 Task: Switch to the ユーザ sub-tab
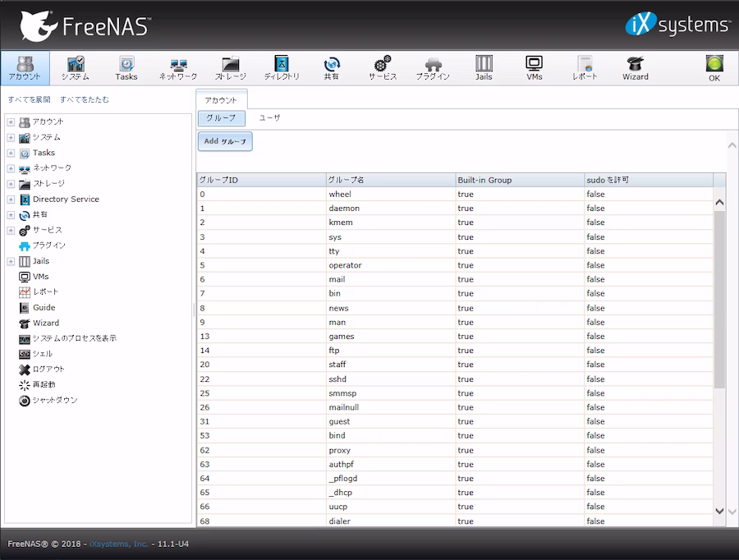269,118
